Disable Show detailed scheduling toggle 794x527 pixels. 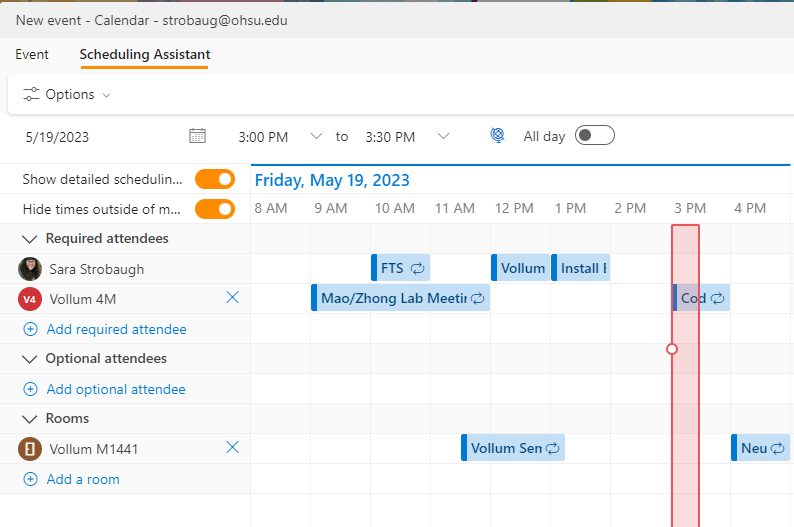tap(215, 179)
